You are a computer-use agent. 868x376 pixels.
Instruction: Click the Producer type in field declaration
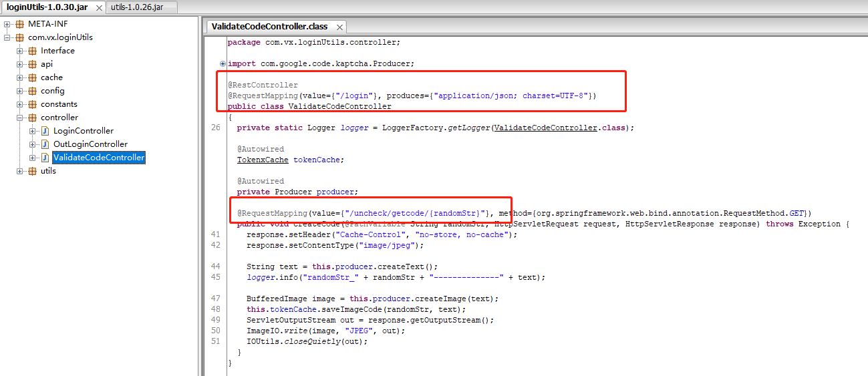[293, 192]
